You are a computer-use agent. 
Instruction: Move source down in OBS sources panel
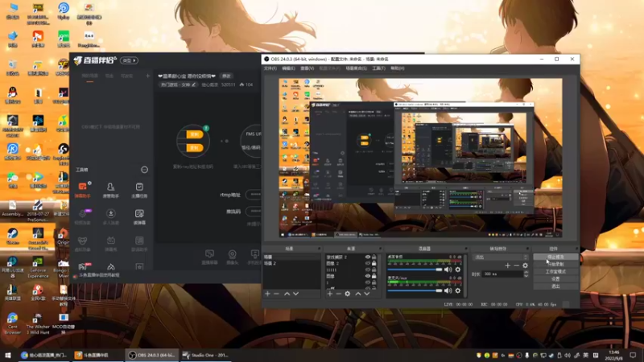[x=367, y=294]
